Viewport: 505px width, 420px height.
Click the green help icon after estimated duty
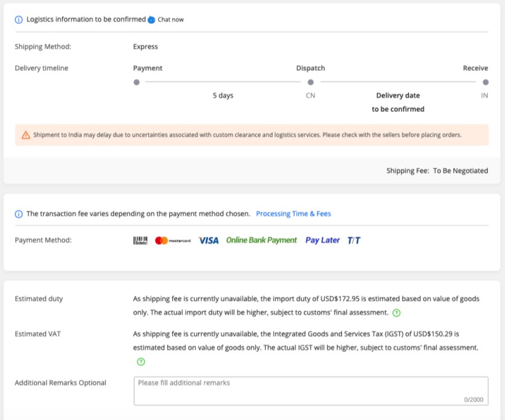point(397,313)
